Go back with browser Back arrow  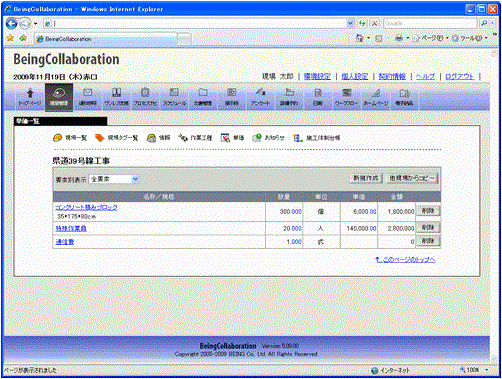pos(12,23)
